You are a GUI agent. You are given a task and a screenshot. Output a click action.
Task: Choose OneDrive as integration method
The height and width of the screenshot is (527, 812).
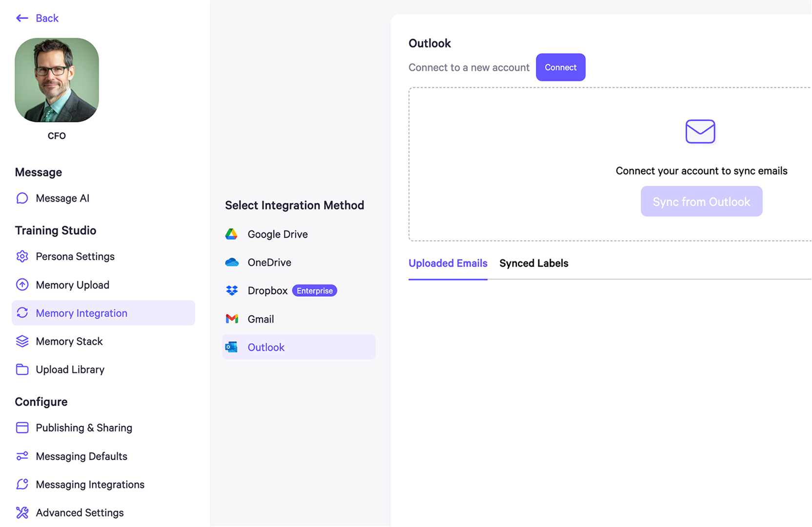[269, 263]
